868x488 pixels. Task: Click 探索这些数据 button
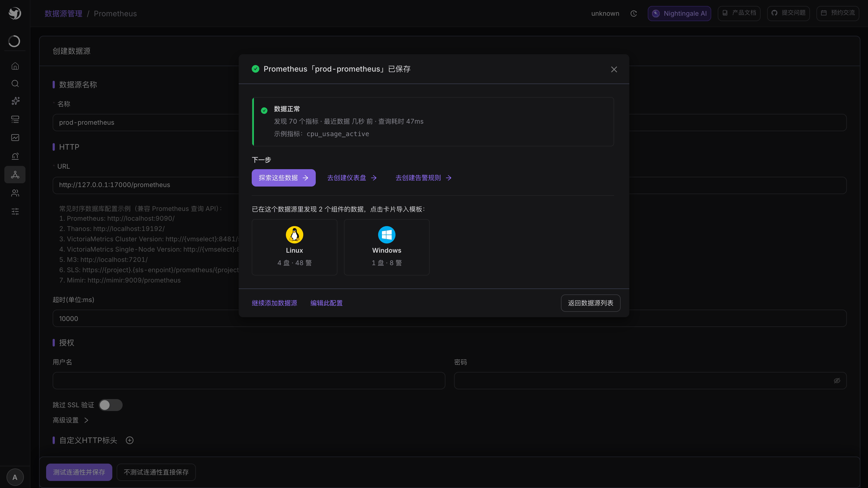click(284, 178)
